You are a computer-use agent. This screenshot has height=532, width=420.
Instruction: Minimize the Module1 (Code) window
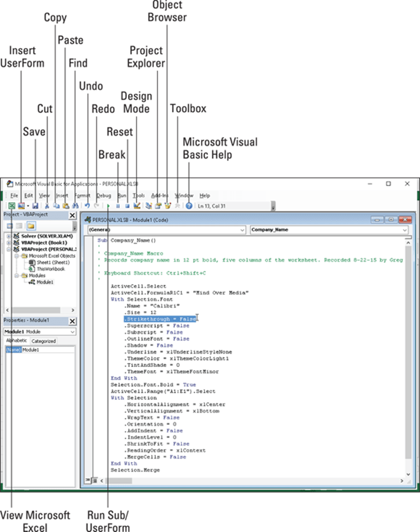pos(377,220)
